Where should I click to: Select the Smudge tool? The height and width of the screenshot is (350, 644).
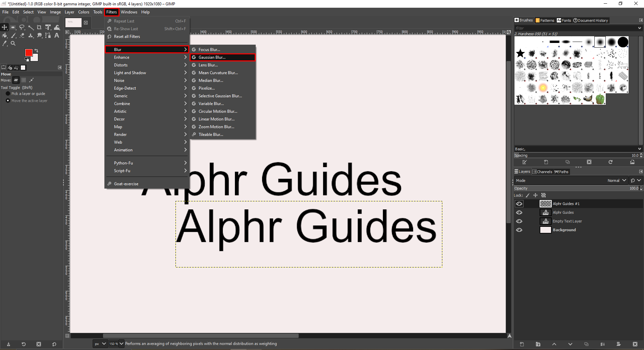[39, 36]
